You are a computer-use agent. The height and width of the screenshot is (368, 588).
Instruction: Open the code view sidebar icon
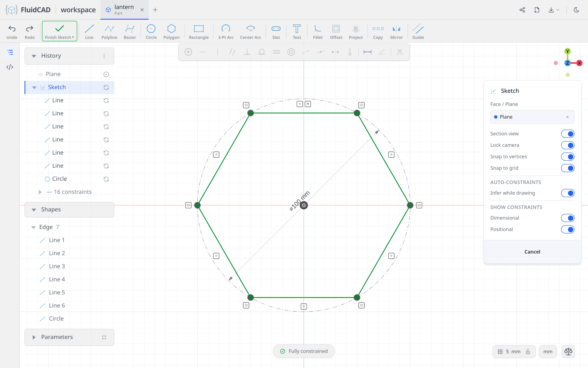click(10, 67)
